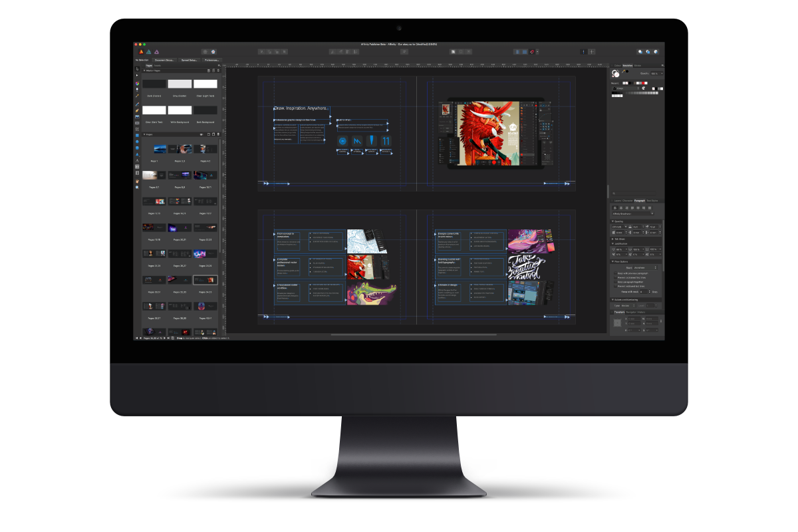The width and height of the screenshot is (798, 532).
Task: Click the Preferences button
Action: click(x=211, y=60)
